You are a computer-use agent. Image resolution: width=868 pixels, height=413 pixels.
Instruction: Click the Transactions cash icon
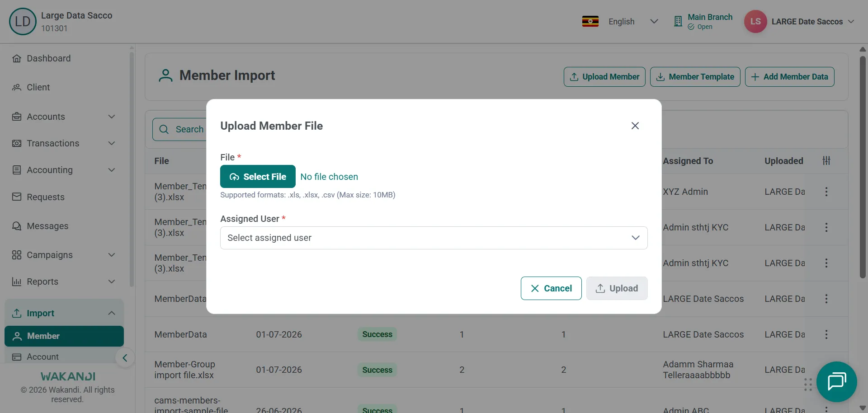click(17, 143)
